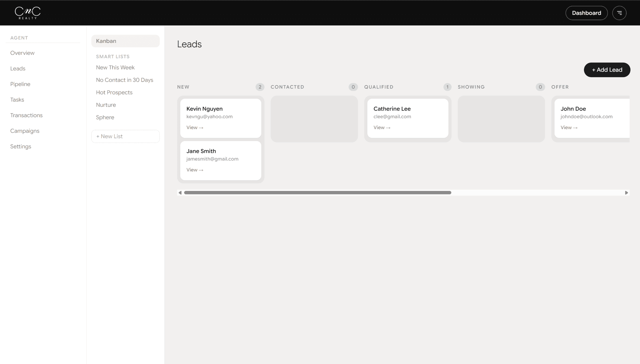Click the left arrow of the kanban scrollbar
The image size is (640, 364).
tap(180, 193)
